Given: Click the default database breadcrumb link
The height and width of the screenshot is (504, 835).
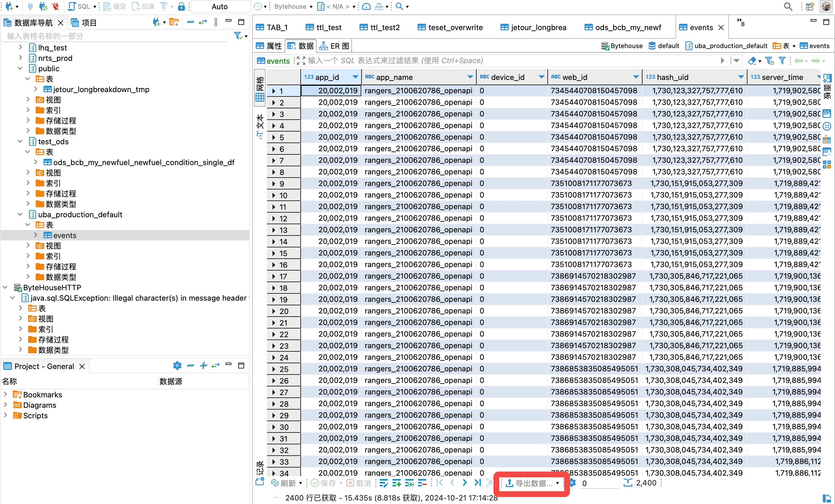Looking at the screenshot, I should (664, 46).
